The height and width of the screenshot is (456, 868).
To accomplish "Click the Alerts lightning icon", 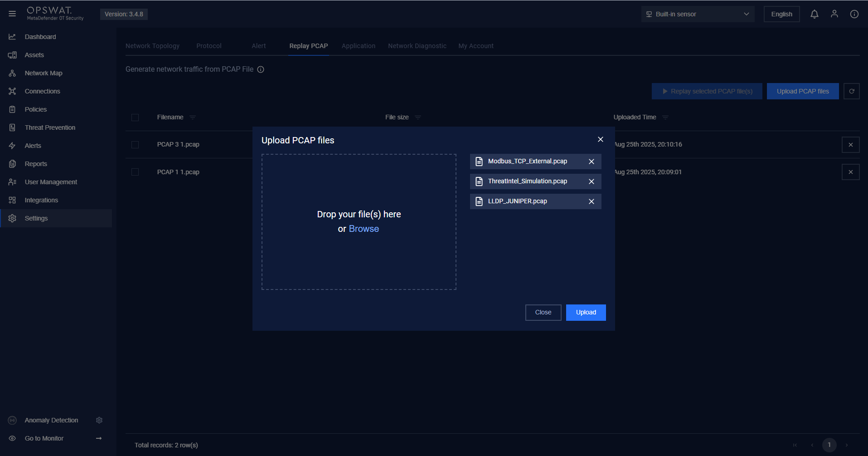I will pyautogui.click(x=12, y=146).
